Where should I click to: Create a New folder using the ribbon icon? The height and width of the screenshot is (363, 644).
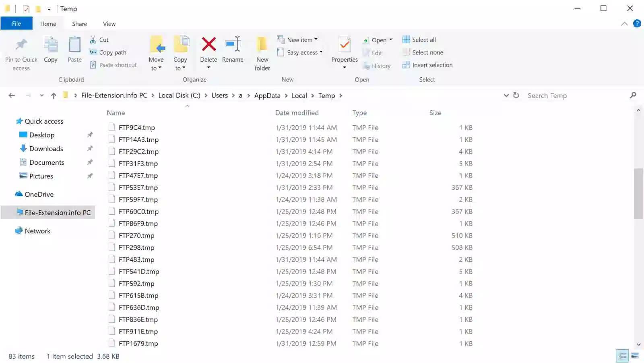pyautogui.click(x=262, y=52)
